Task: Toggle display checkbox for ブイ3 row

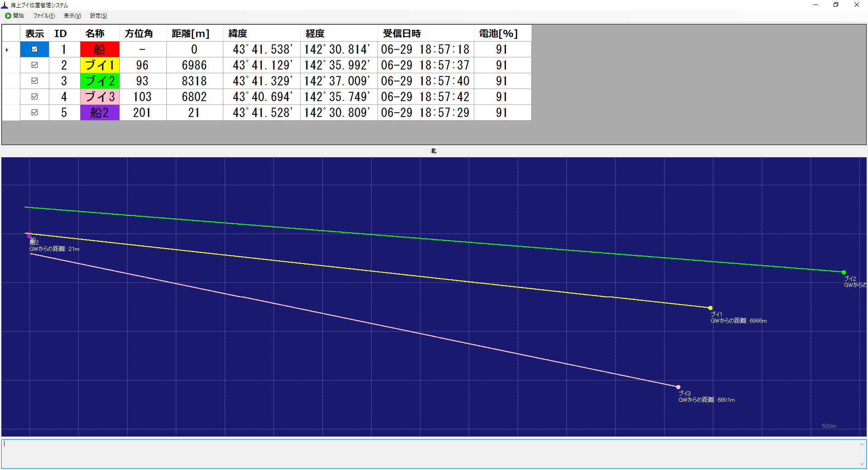Action: pyautogui.click(x=35, y=97)
